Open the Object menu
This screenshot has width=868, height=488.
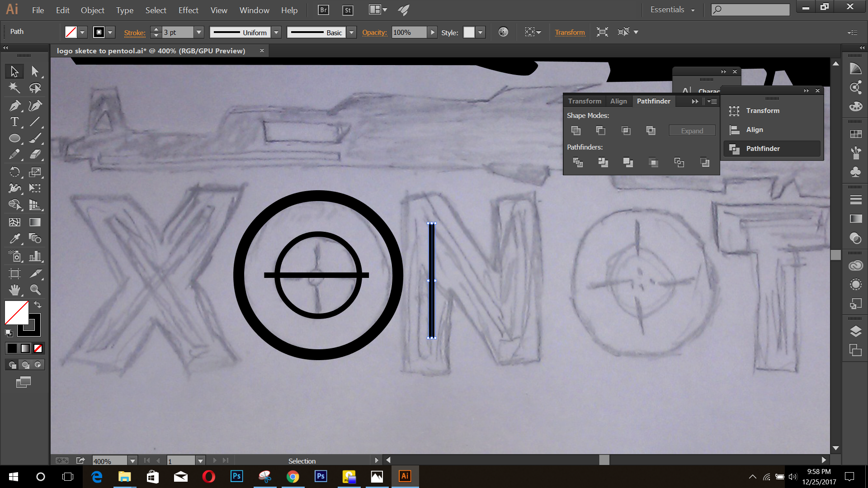(x=93, y=10)
